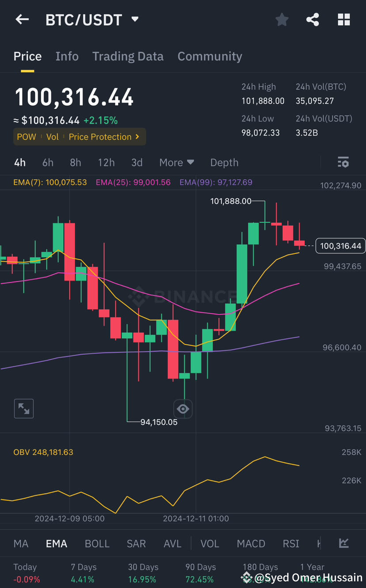Click the back arrow icon
This screenshot has height=588, width=366.
22,19
